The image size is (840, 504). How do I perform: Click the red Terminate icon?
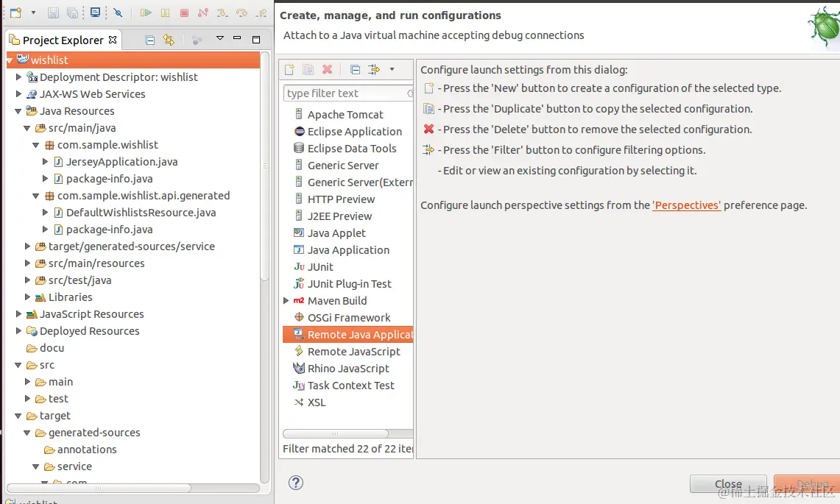click(184, 13)
